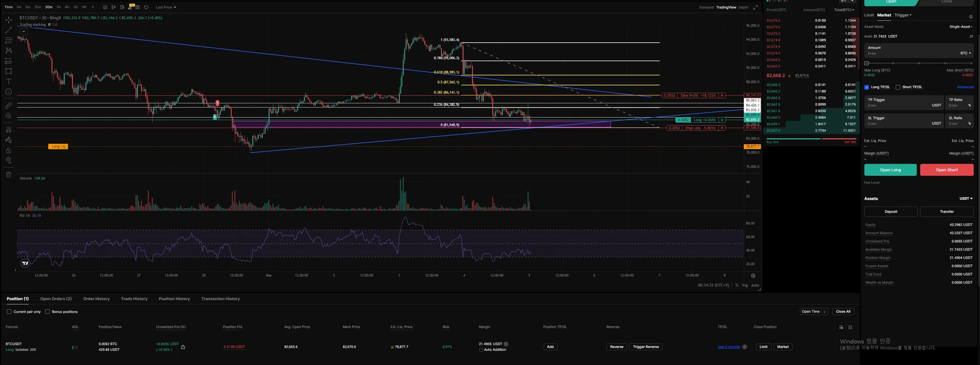Viewport: 980px width, 365px height.
Task: Click Close All positions button
Action: [843, 311]
